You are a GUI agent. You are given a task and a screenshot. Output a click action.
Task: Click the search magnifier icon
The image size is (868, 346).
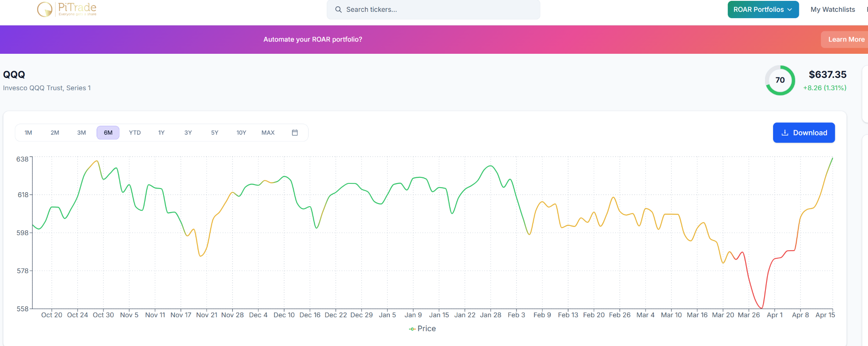[x=338, y=9]
